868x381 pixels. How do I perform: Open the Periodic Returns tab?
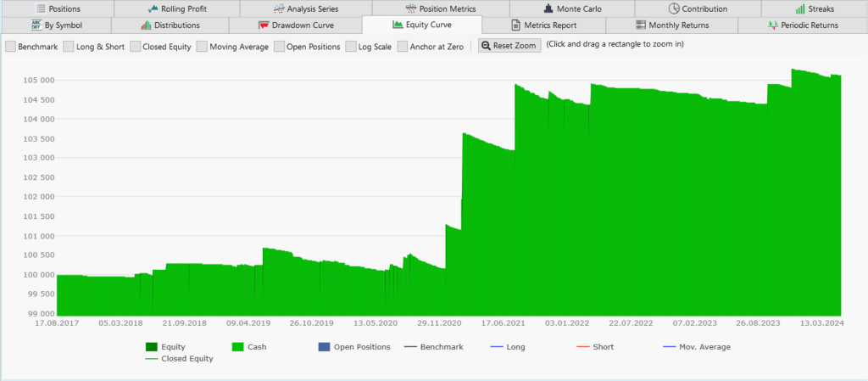(803, 25)
